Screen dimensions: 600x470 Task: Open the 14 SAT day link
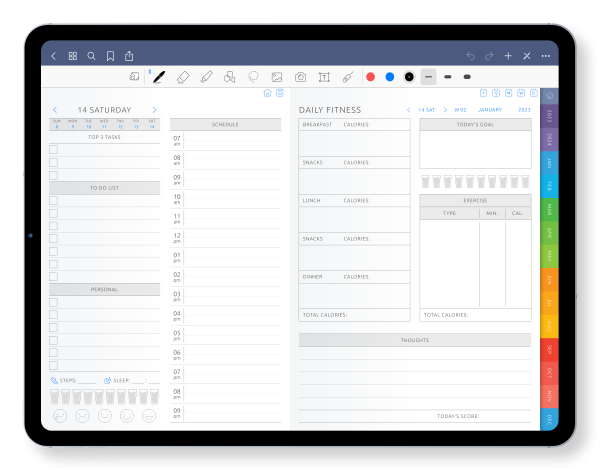426,110
